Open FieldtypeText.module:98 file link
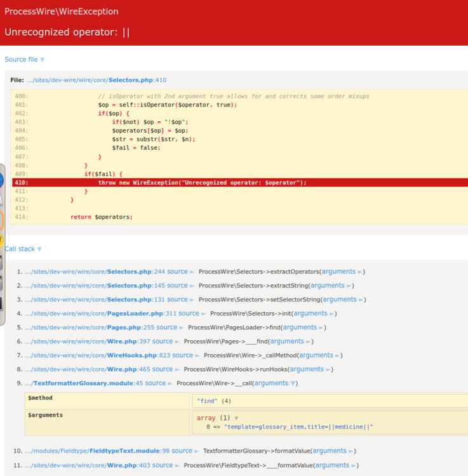Viewport: 468px width, 476px height. 97,451
